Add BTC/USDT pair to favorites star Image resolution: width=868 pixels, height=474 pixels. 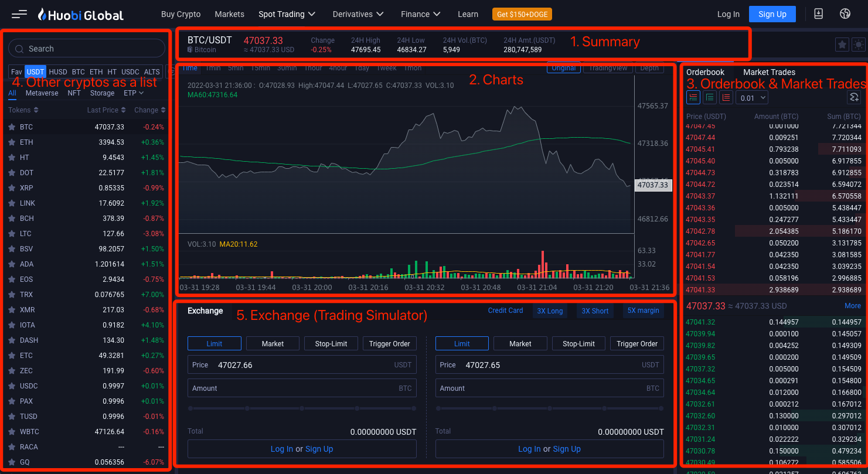click(x=842, y=45)
